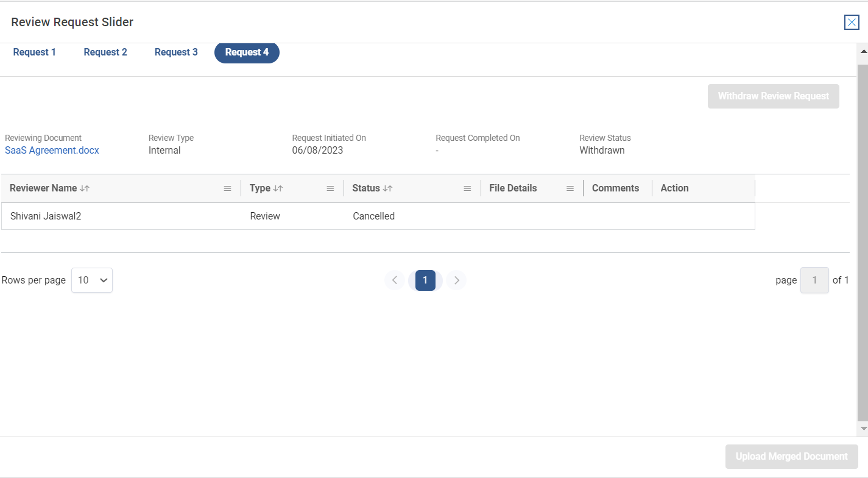The image size is (868, 478).
Task: Open Reviewer Name column menu icon
Action: pyautogui.click(x=227, y=188)
